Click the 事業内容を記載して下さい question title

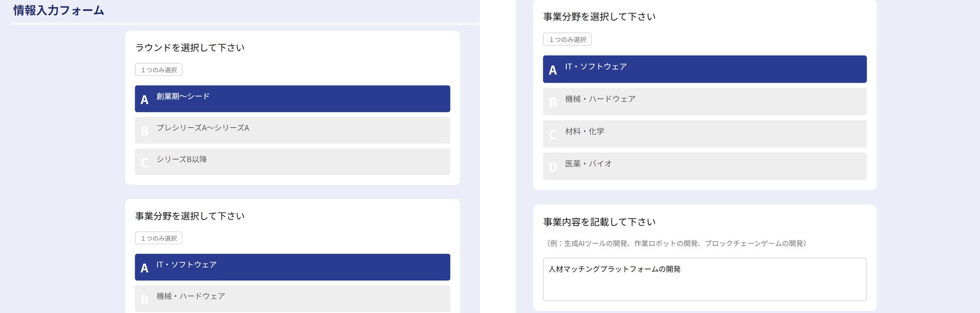(599, 222)
